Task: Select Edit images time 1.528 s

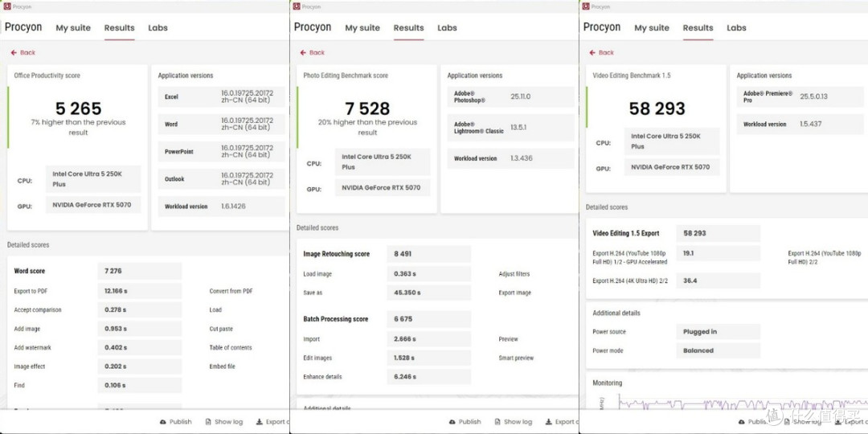Action: 429,358
